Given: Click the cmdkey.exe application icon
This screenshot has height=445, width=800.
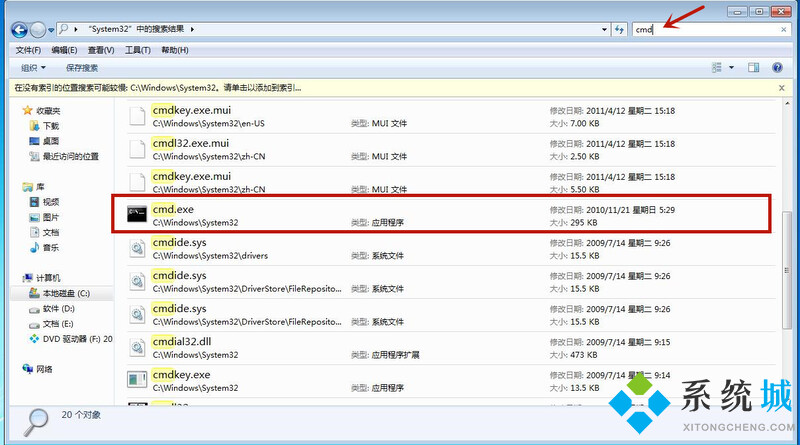Looking at the screenshot, I should [x=137, y=380].
